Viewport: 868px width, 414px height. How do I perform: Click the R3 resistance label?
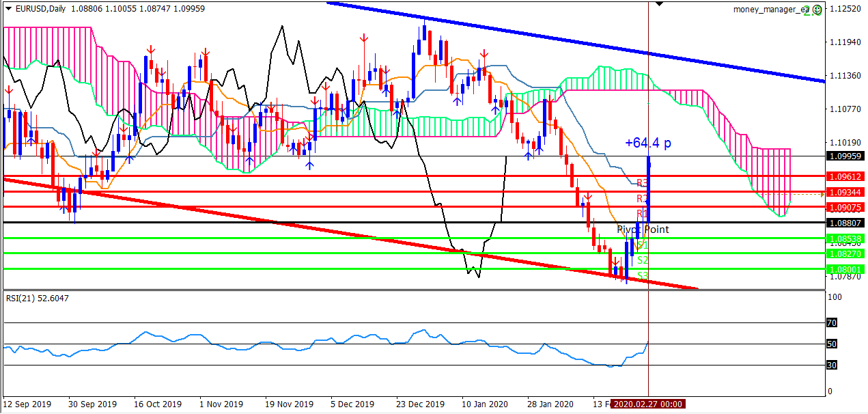(x=642, y=183)
